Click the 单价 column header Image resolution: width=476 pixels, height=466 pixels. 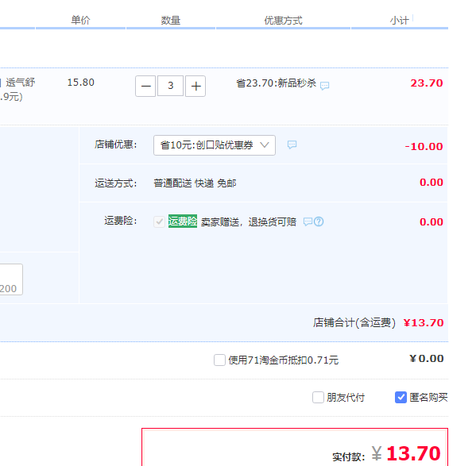pyautogui.click(x=80, y=20)
